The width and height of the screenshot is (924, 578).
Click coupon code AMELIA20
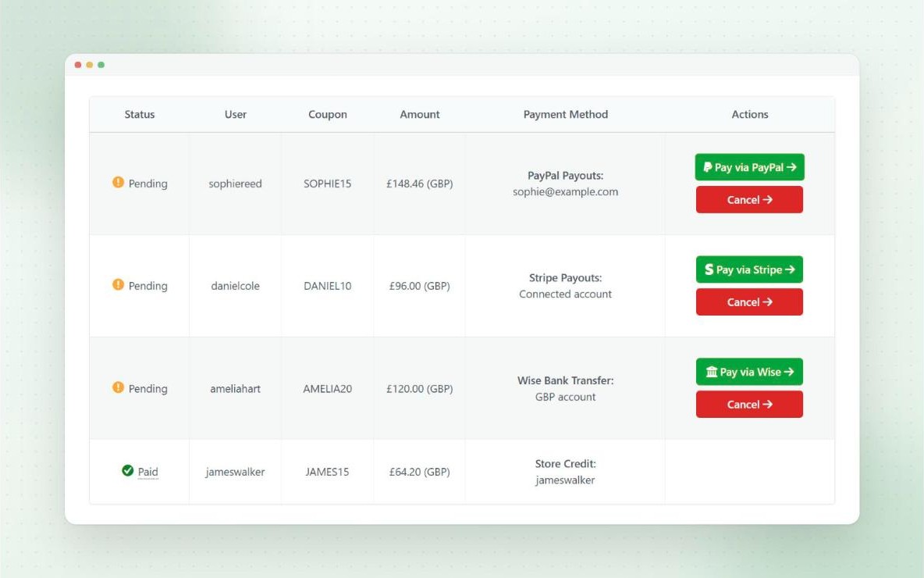328,389
